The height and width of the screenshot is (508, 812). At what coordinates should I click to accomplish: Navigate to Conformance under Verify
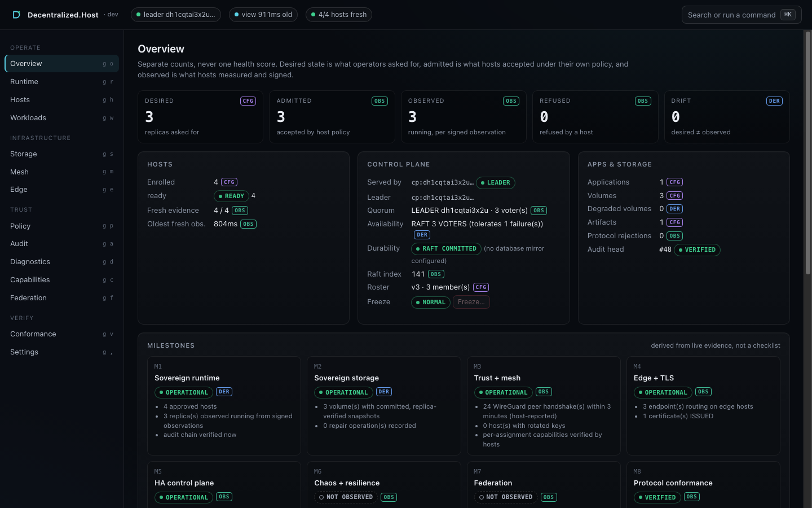click(62, 334)
